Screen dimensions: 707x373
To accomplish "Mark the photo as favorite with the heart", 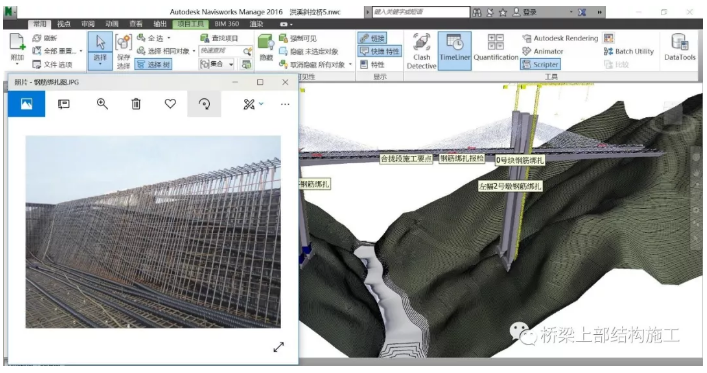I will coord(170,104).
